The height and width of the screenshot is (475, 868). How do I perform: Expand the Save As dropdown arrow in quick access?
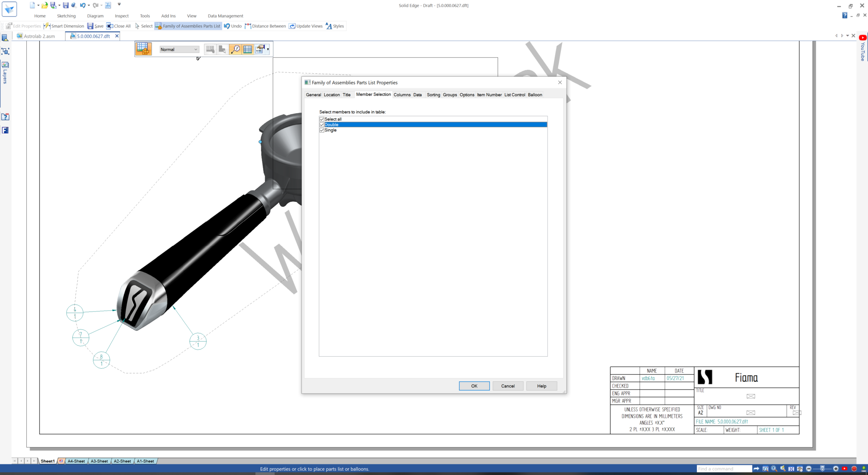(x=59, y=6)
